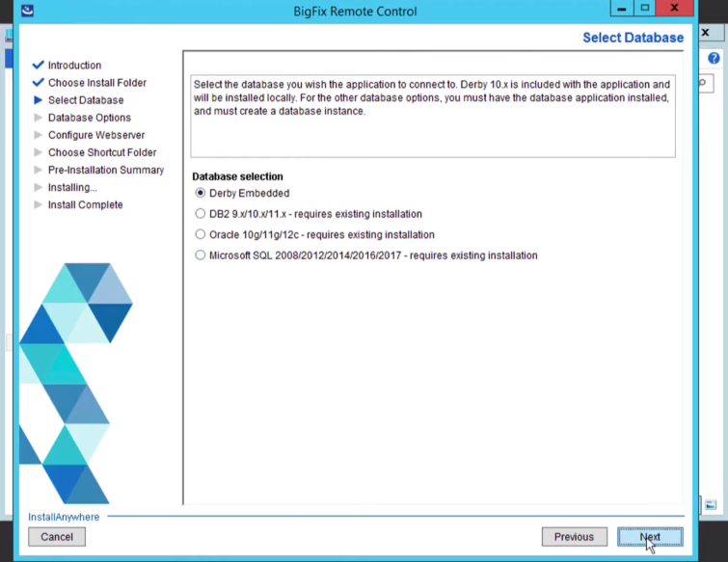Image resolution: width=728 pixels, height=562 pixels.
Task: Go back with the Previous button
Action: (575, 537)
